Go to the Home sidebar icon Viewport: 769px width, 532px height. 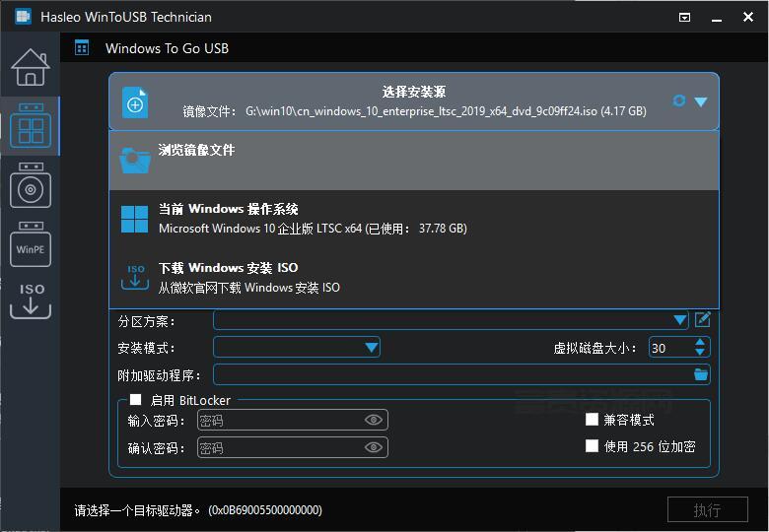pos(31,67)
